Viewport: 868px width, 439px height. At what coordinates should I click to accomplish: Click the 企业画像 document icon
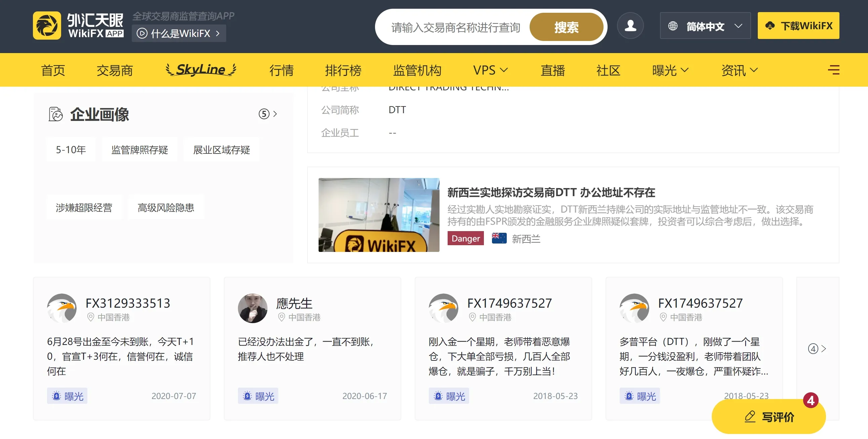55,114
